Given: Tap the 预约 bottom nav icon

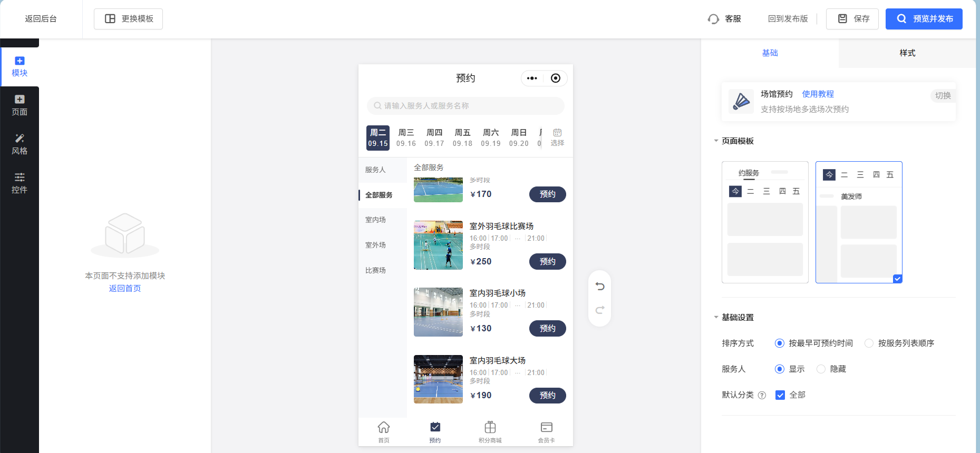Looking at the screenshot, I should (435, 427).
